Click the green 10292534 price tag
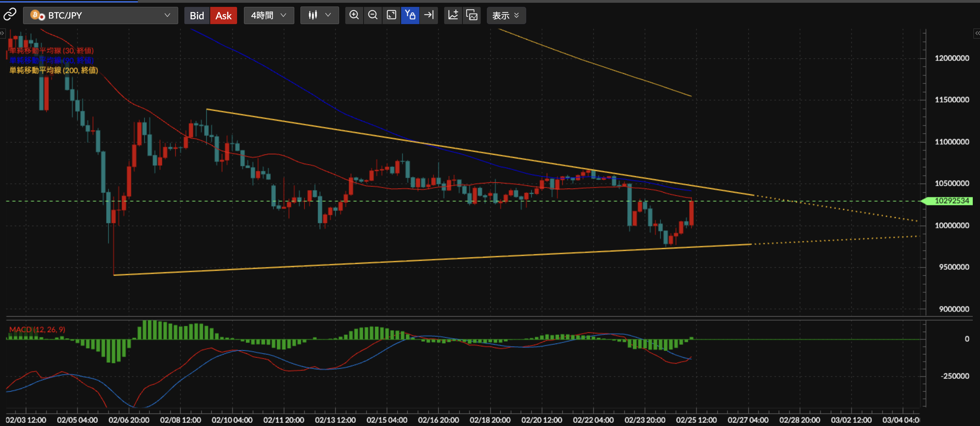980x426 pixels. point(951,201)
